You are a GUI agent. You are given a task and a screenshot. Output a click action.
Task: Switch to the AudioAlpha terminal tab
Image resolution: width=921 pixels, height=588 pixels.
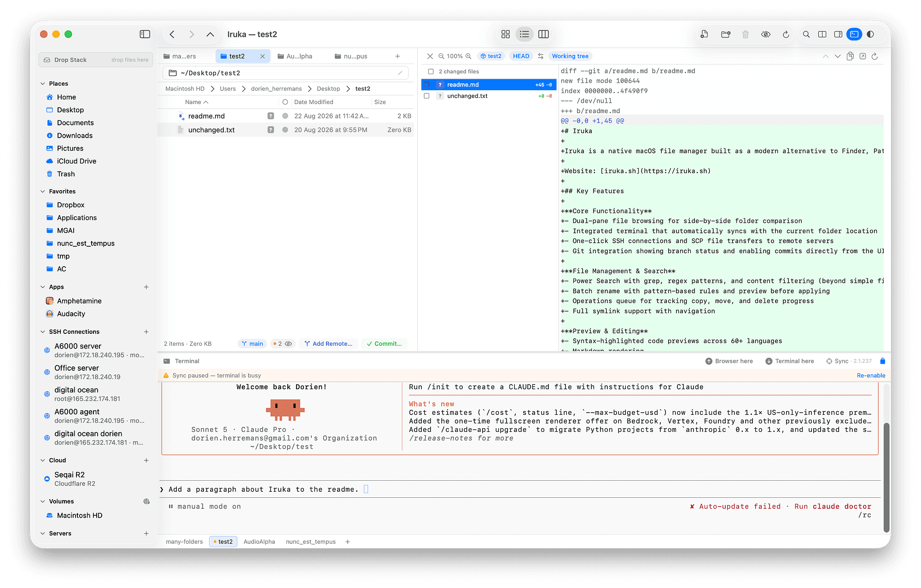click(x=259, y=541)
